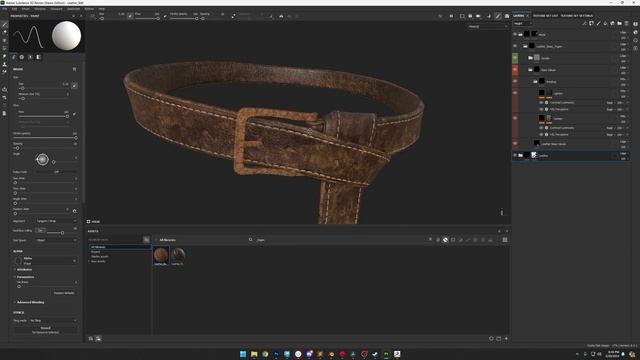Select the first leather material thumbnail

pos(161,256)
